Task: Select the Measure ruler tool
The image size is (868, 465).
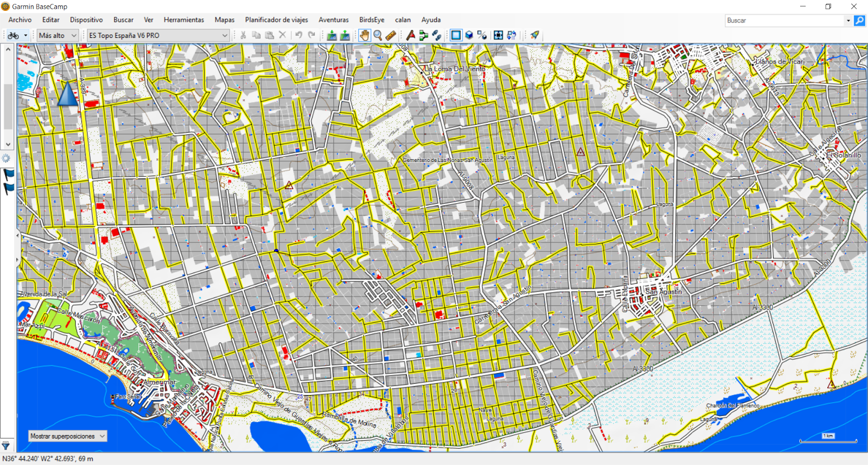Action: [x=391, y=35]
